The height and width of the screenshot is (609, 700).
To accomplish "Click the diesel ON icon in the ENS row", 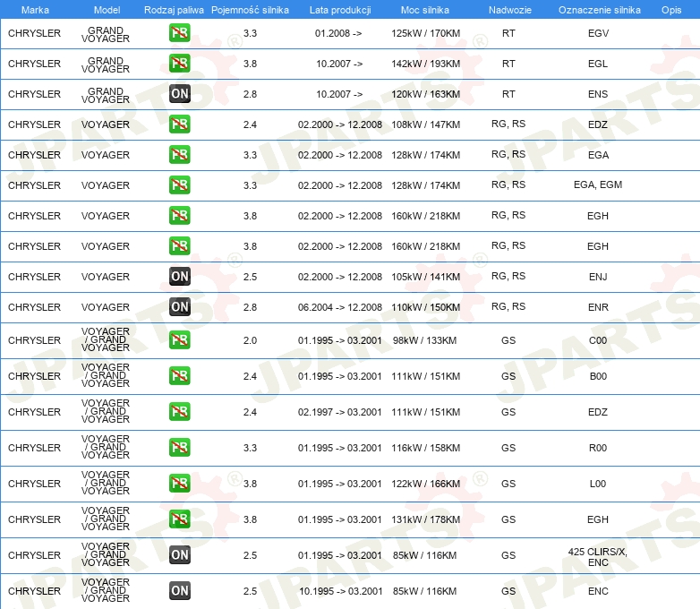I will (x=179, y=94).
